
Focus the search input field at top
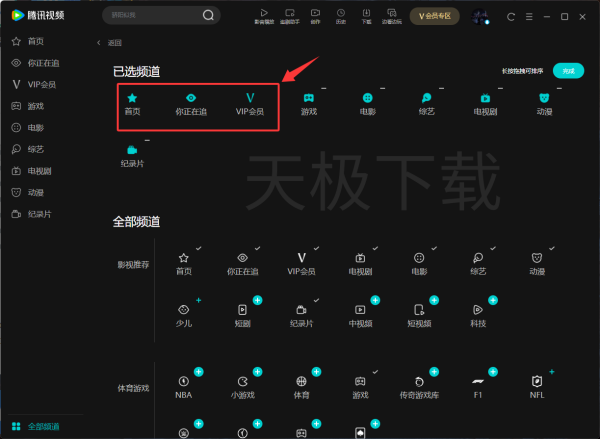pyautogui.click(x=152, y=16)
